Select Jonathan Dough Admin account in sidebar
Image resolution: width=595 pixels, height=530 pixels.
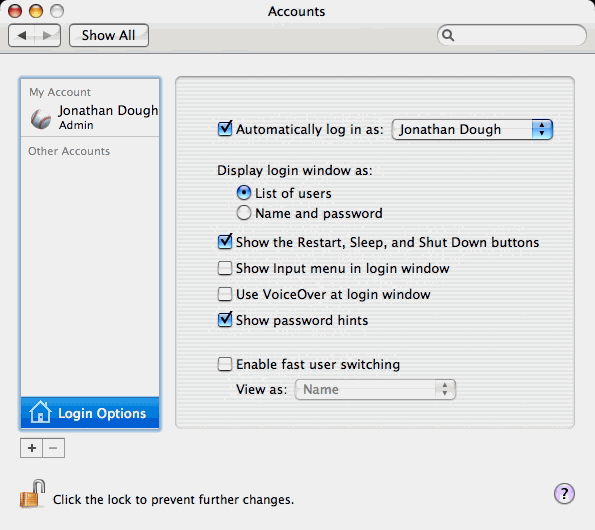[90, 118]
